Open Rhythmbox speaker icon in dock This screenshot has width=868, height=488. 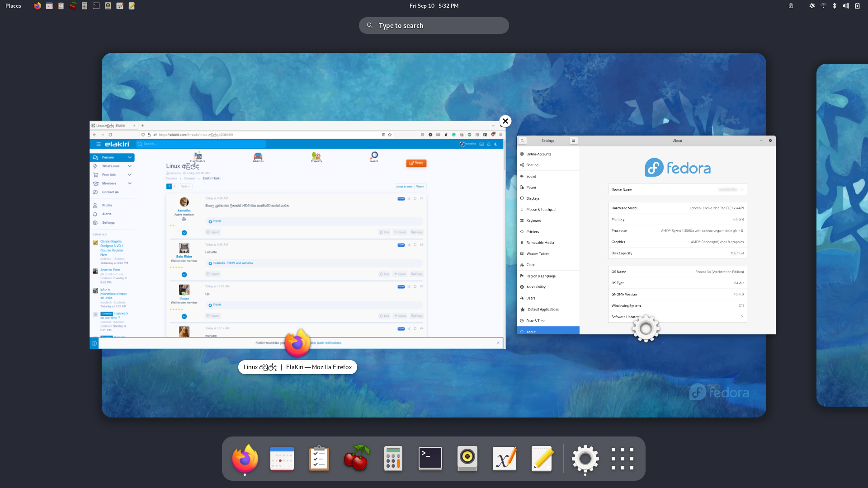pyautogui.click(x=467, y=459)
